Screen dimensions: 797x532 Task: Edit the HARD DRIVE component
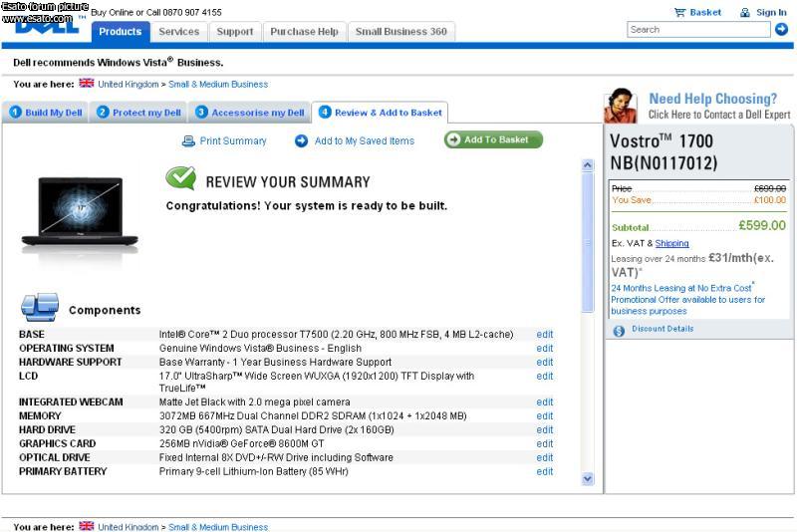tap(544, 429)
